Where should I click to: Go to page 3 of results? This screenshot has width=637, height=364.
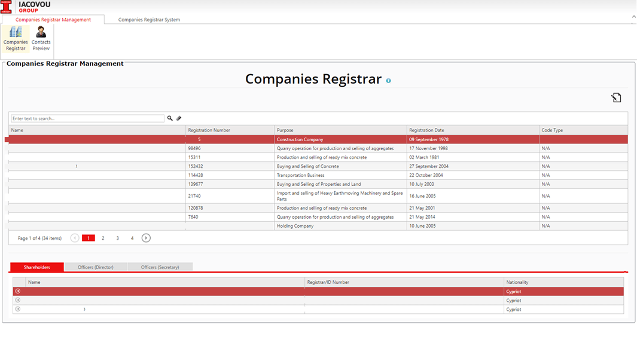click(117, 238)
